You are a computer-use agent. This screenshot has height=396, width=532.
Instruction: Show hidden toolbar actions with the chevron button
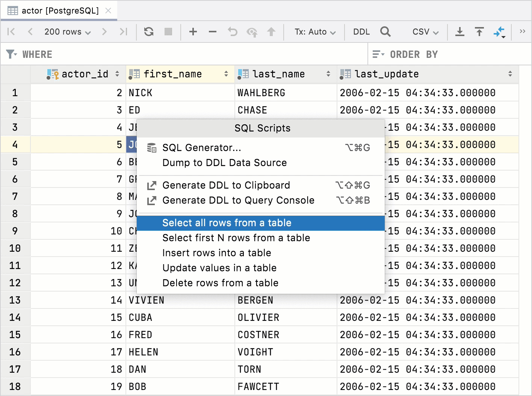pos(523,32)
